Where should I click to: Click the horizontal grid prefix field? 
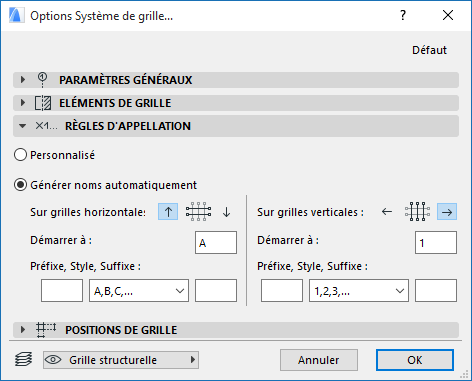(x=62, y=291)
